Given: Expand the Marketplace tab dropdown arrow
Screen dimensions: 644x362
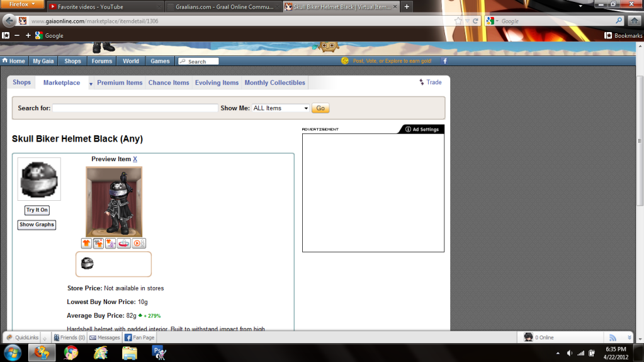Looking at the screenshot, I should click(x=91, y=84).
